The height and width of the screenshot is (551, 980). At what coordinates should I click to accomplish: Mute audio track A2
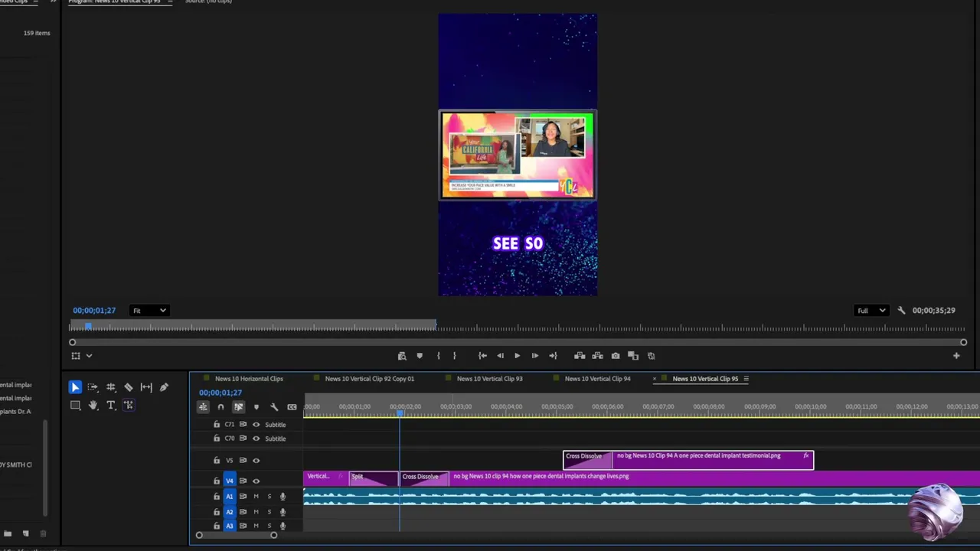(256, 512)
